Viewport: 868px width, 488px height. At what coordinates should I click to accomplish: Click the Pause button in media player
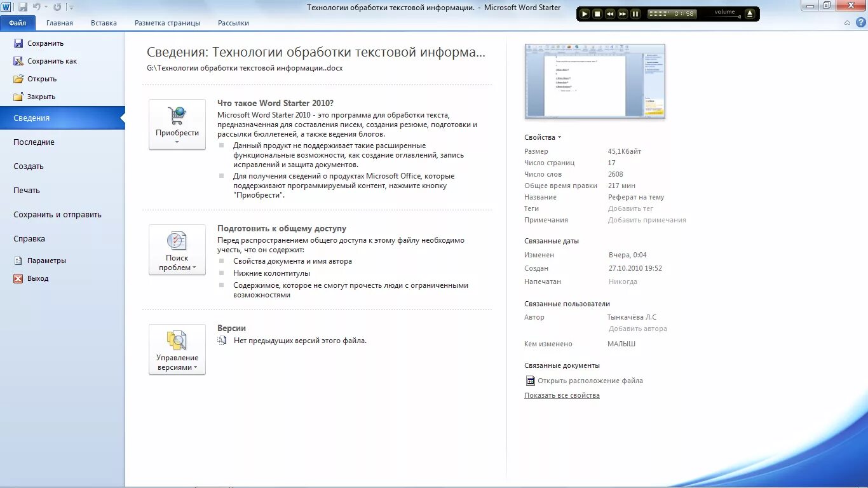coord(635,13)
